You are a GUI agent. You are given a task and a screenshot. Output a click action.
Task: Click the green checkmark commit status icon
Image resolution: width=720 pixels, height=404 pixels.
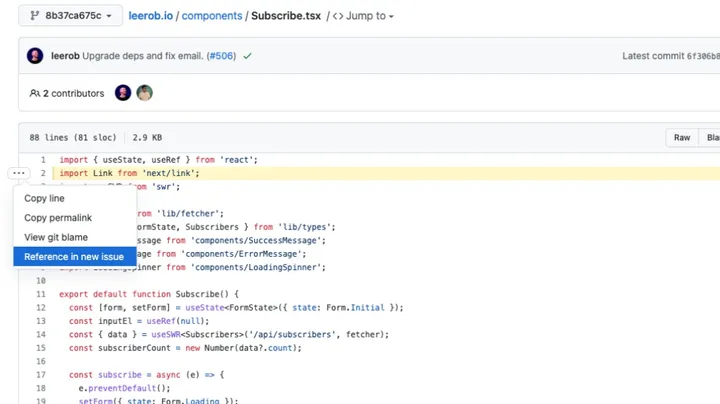tap(247, 56)
